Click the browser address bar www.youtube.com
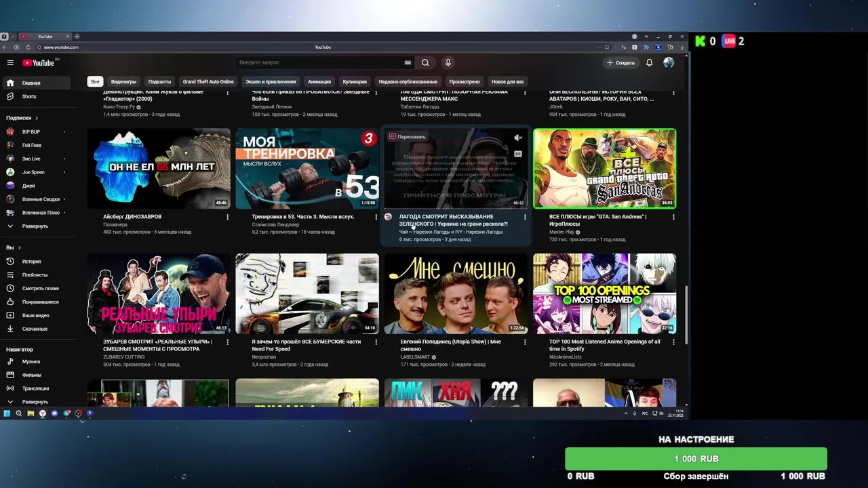 [61, 47]
